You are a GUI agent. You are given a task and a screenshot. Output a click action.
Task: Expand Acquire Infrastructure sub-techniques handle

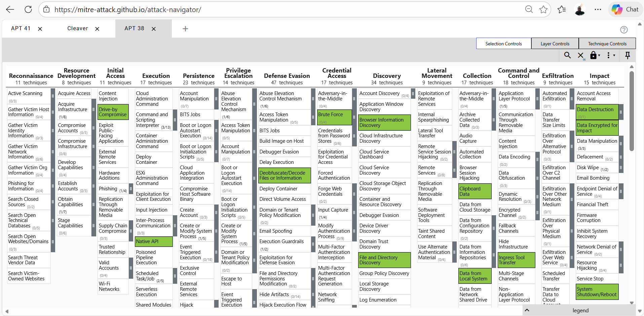(x=93, y=109)
